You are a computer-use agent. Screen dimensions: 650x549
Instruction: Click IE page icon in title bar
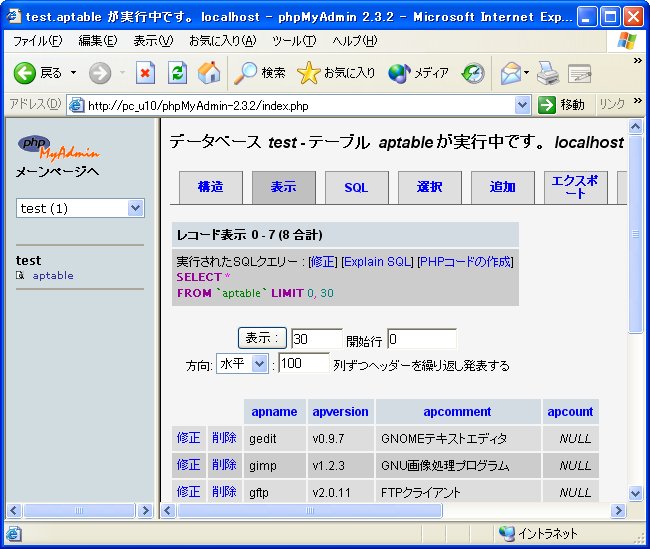14,16
